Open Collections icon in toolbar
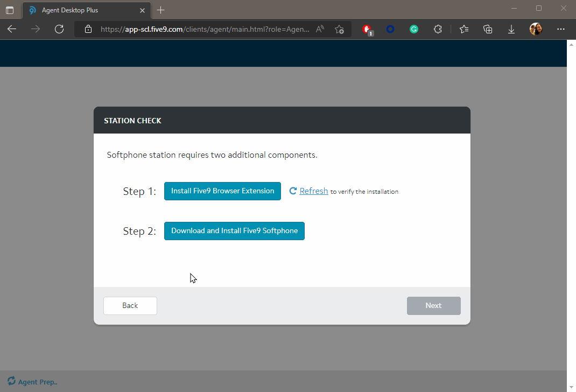Viewport: 576px width, 392px height. click(488, 29)
